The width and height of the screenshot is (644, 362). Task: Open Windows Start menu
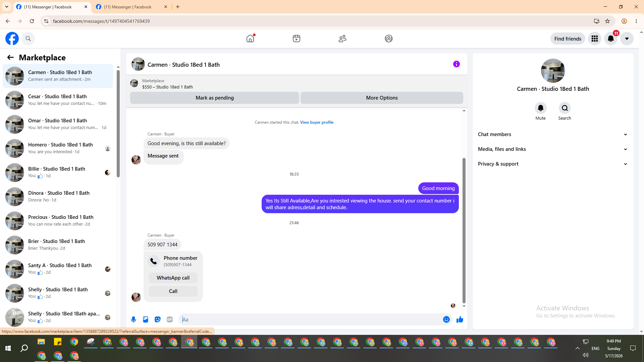pyautogui.click(x=8, y=349)
